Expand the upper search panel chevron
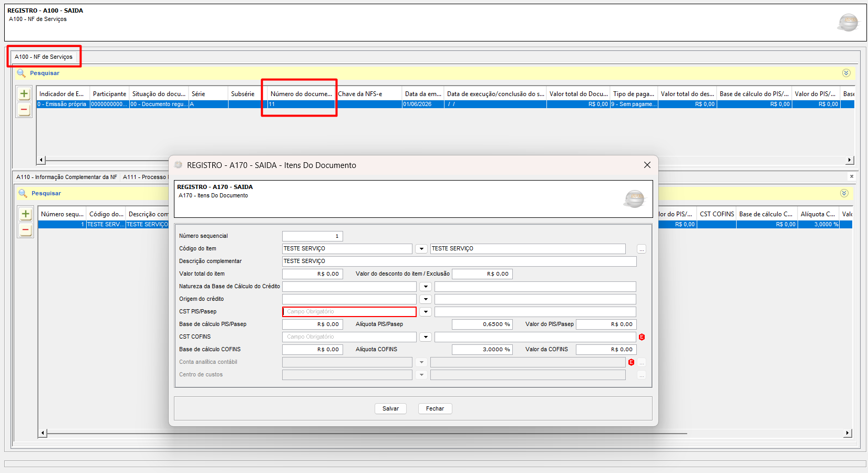The width and height of the screenshot is (868, 473). pos(846,73)
